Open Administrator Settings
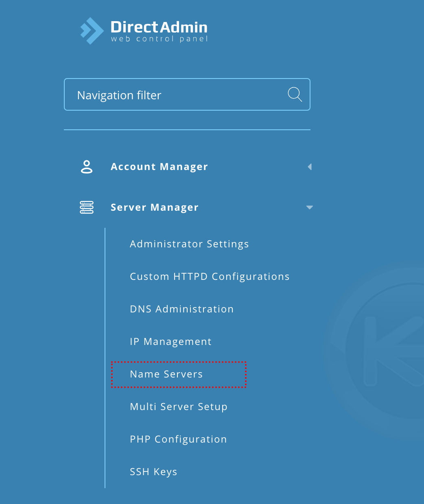The image size is (424, 504). [189, 244]
